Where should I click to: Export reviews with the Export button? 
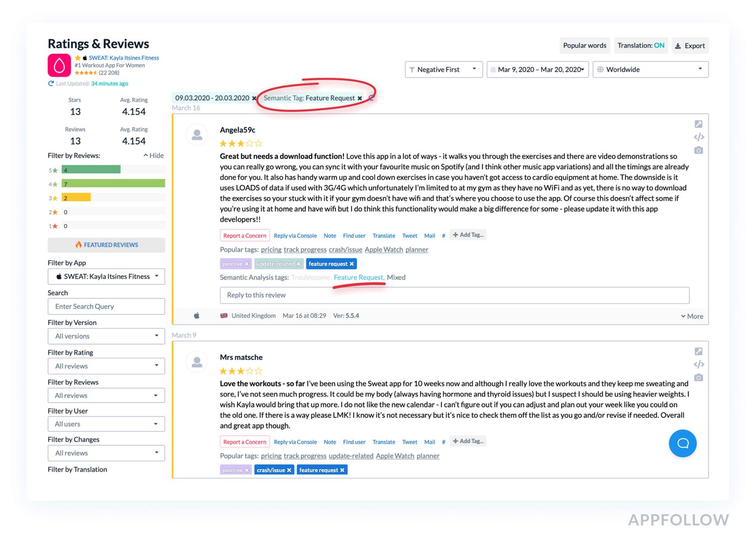(x=690, y=45)
